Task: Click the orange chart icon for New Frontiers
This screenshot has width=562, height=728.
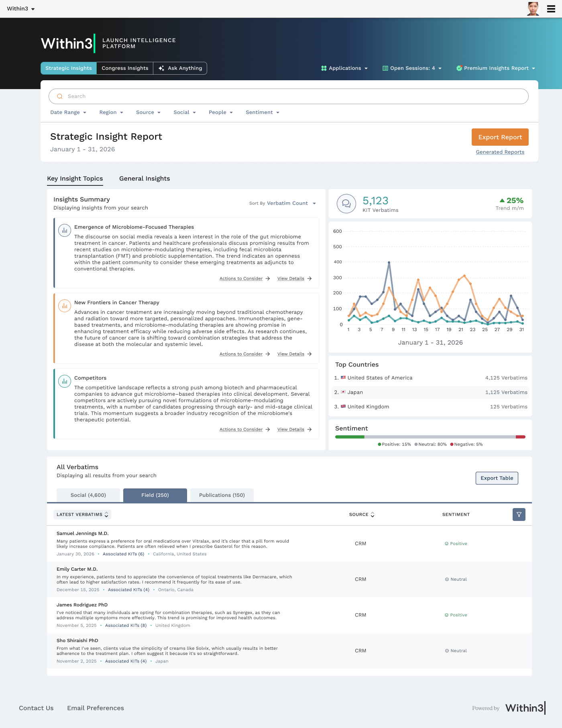Action: pos(65,306)
